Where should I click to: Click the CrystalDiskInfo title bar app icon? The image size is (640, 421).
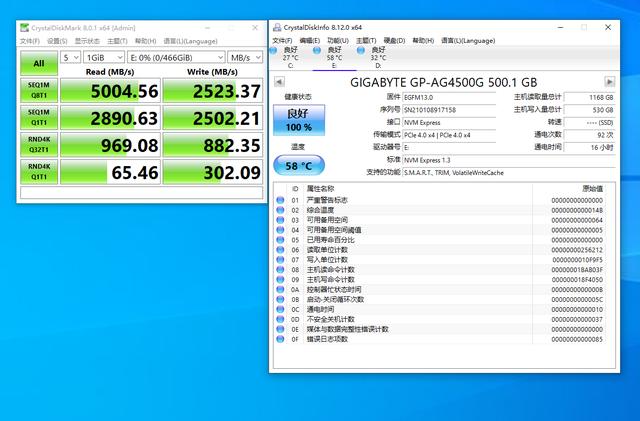coord(277,27)
